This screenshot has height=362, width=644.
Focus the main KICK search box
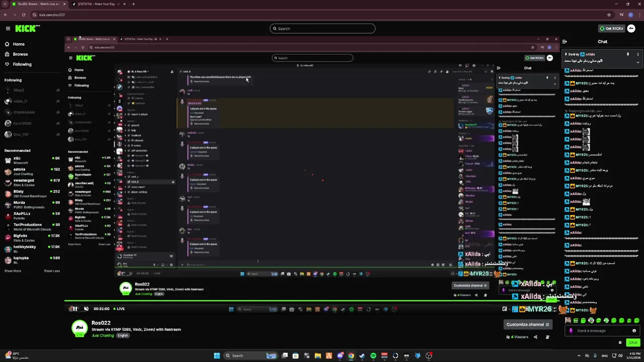click(323, 29)
